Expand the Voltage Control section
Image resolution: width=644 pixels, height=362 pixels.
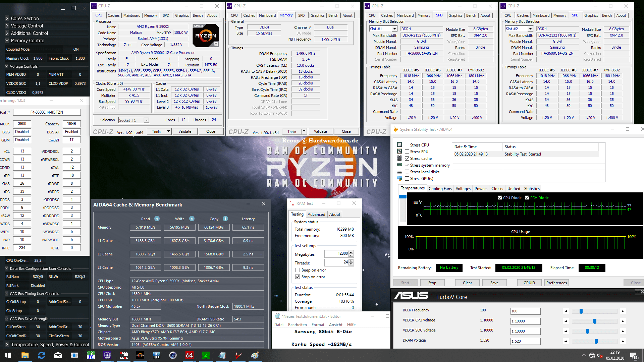(x=7, y=26)
